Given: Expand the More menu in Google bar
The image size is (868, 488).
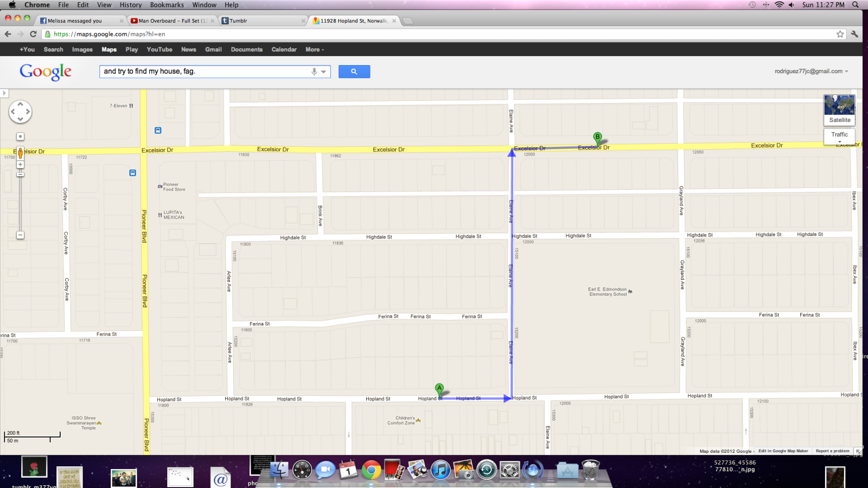Looking at the screenshot, I should 315,49.
